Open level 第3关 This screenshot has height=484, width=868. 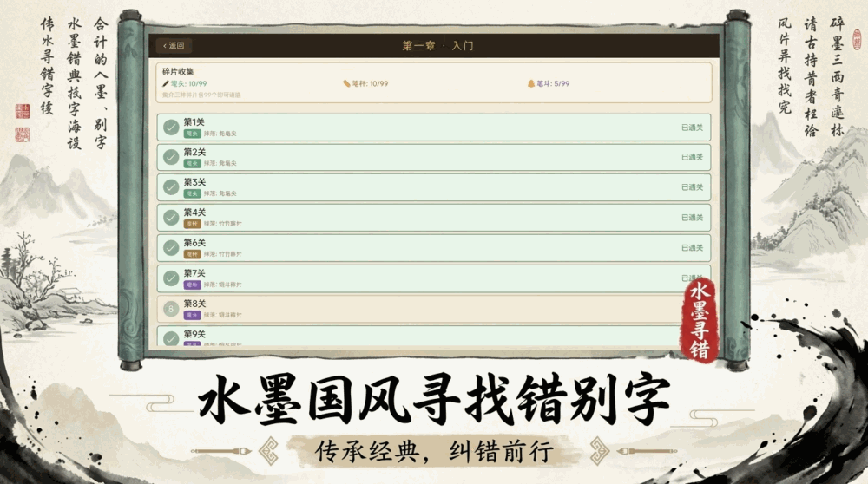click(x=433, y=187)
